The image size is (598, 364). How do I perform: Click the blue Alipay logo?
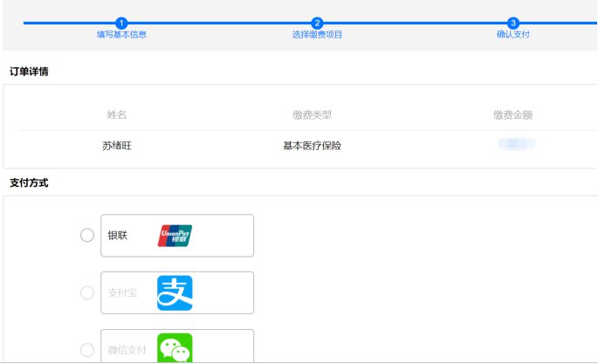click(175, 293)
